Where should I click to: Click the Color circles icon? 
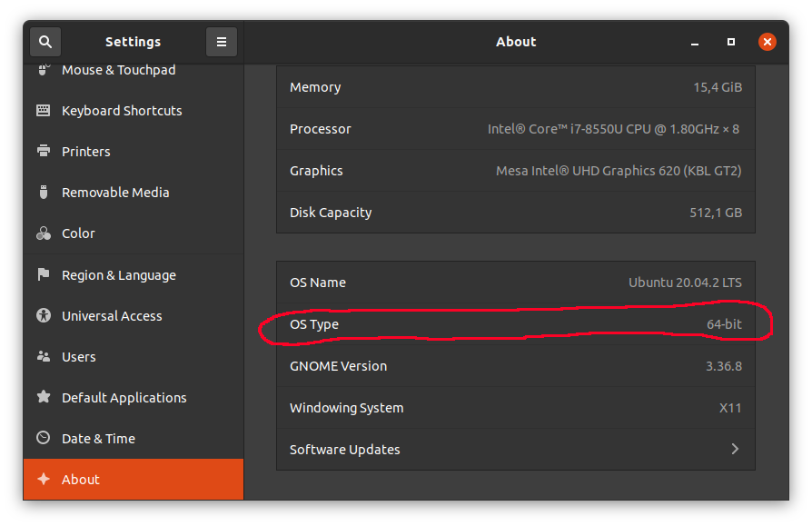tap(44, 233)
